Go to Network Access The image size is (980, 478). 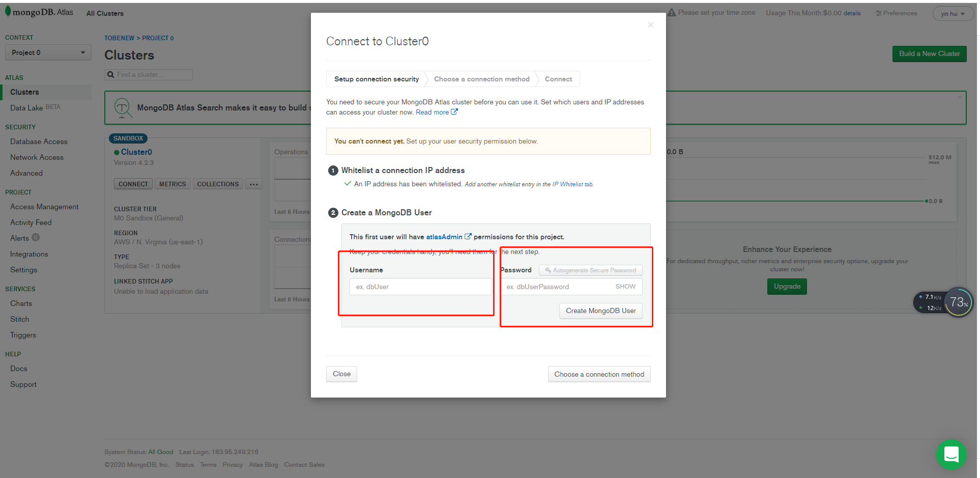[37, 157]
